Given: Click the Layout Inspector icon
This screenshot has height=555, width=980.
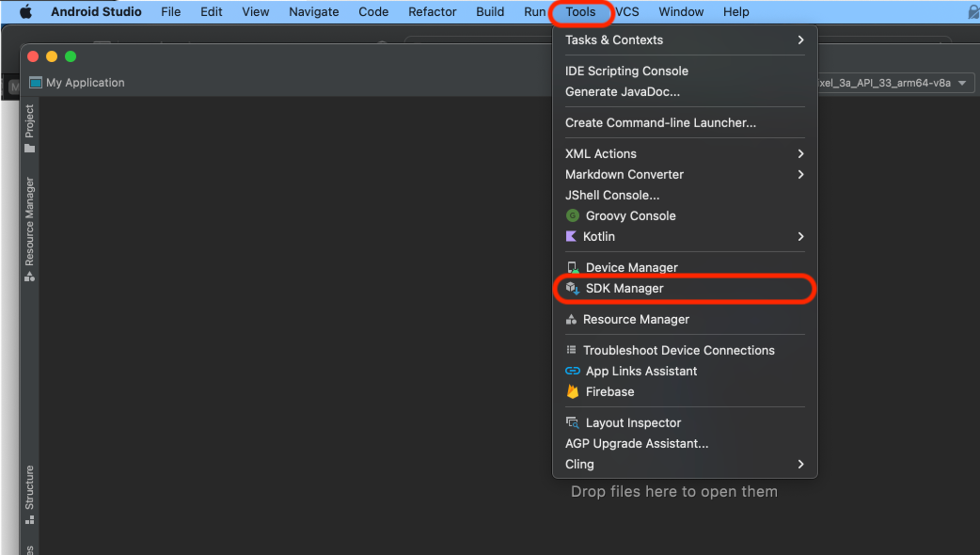Looking at the screenshot, I should [x=572, y=423].
